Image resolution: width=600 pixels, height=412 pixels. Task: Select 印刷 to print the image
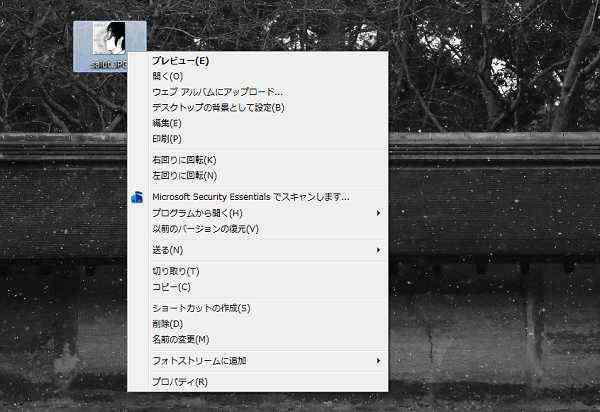tap(167, 138)
